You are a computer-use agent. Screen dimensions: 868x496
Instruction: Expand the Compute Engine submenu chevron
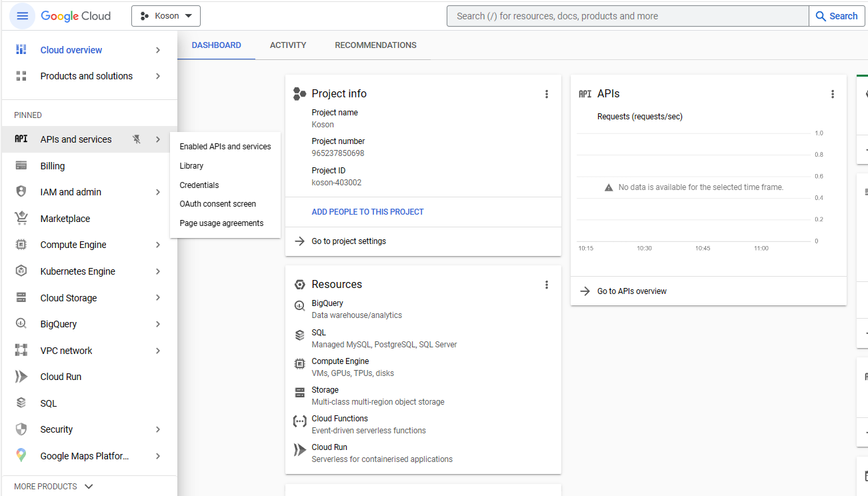pos(158,245)
